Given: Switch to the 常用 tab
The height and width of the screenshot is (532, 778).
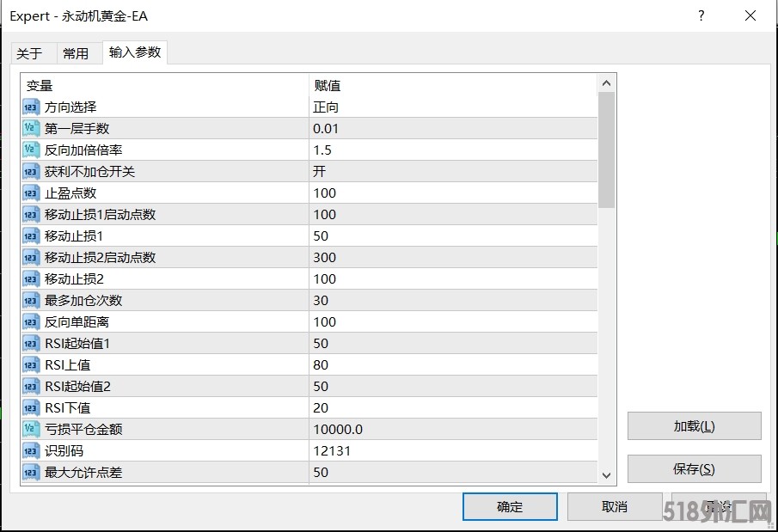Looking at the screenshot, I should (76, 53).
